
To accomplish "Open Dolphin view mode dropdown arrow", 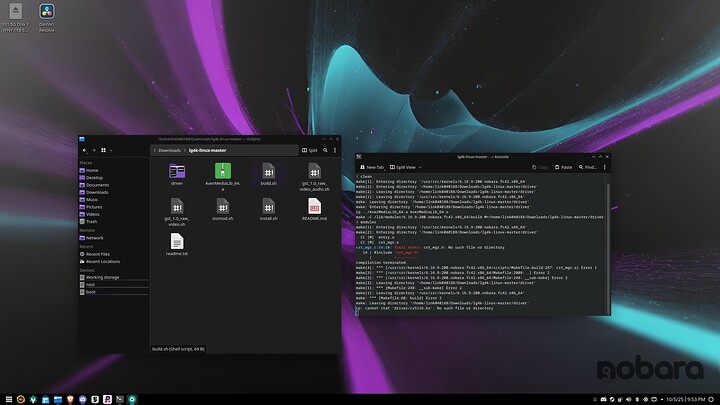I will tap(111, 150).
